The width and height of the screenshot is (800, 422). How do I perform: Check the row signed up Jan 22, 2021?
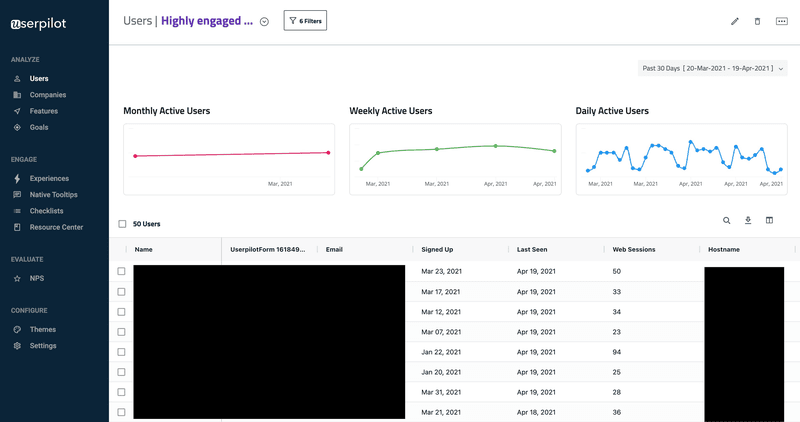(x=122, y=352)
